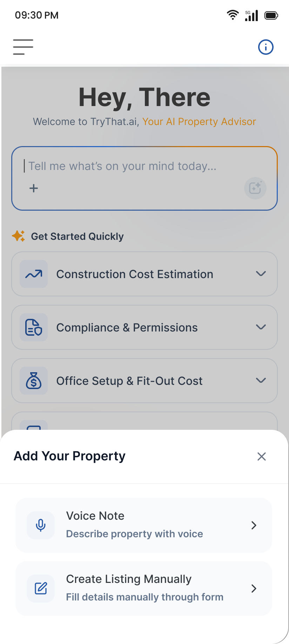Screen dimensions: 289x644
Task: Tap the info circle icon
Action: click(266, 47)
